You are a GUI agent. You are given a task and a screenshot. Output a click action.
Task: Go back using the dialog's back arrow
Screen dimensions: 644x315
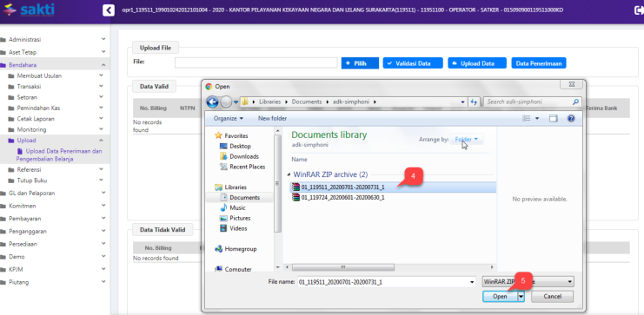tap(212, 102)
